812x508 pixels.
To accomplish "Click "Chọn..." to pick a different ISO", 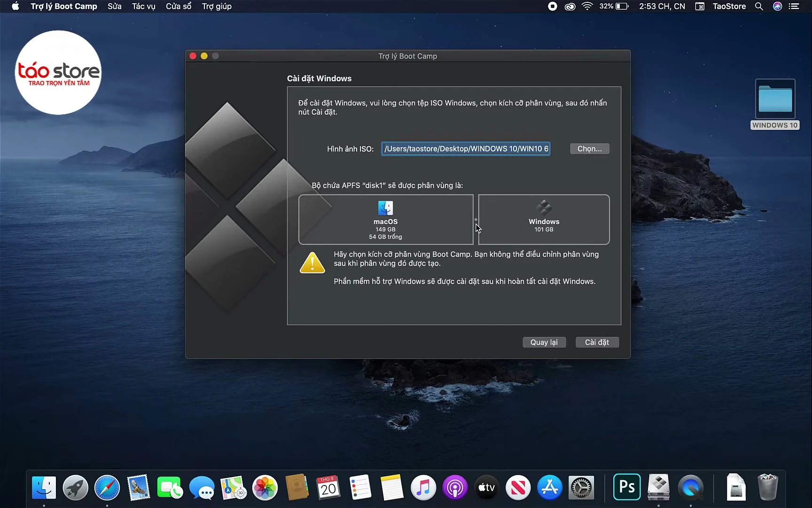I will 589,148.
